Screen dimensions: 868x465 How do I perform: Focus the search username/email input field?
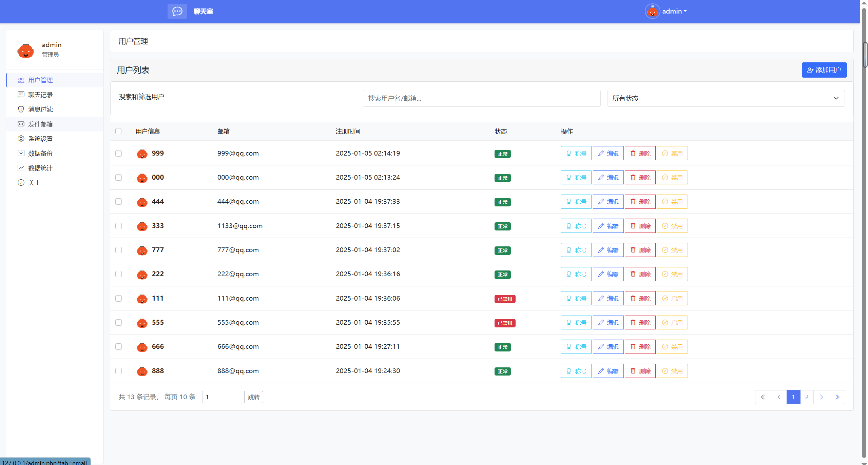point(481,98)
